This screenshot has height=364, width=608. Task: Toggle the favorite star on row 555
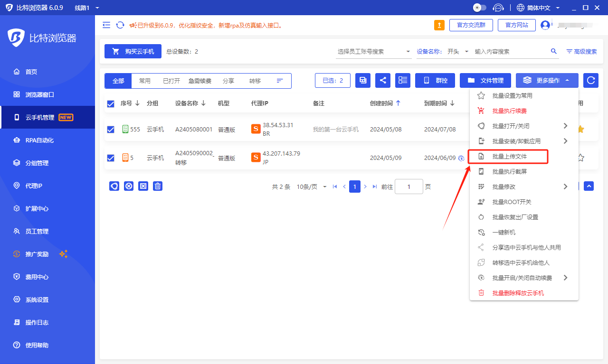point(580,129)
